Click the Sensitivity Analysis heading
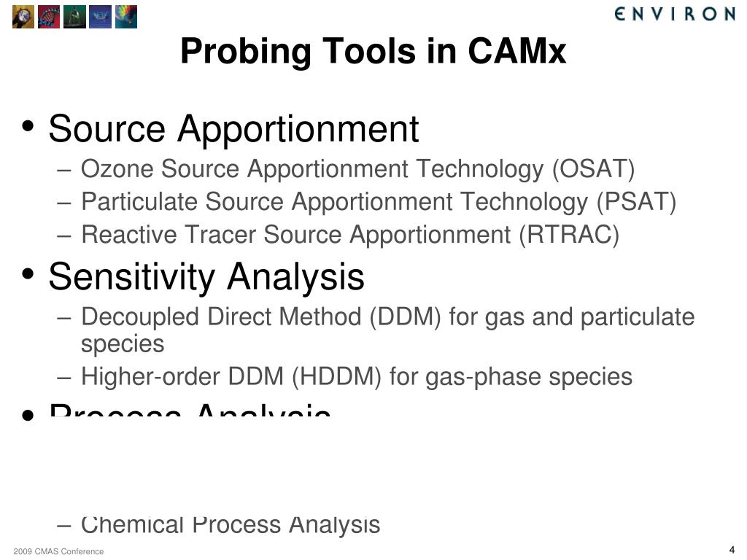Viewport: 747px width, 560px height. (206, 276)
